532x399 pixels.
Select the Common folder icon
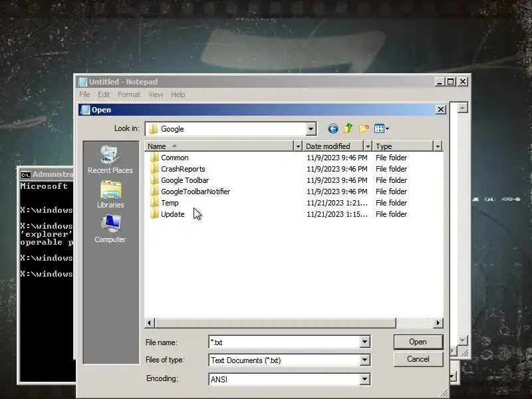pos(154,158)
